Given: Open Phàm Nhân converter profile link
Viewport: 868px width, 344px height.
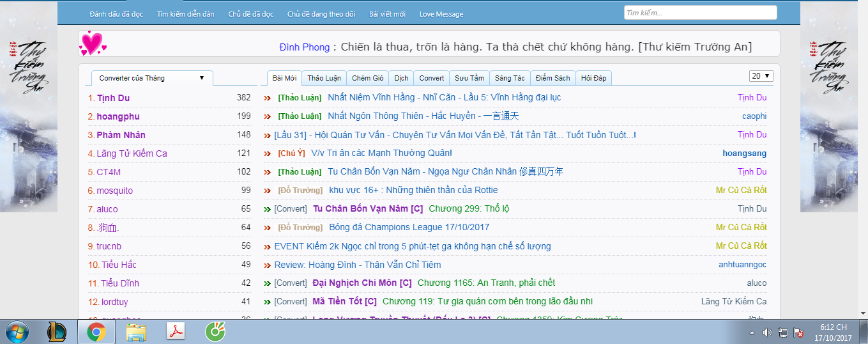Looking at the screenshot, I should tap(121, 135).
